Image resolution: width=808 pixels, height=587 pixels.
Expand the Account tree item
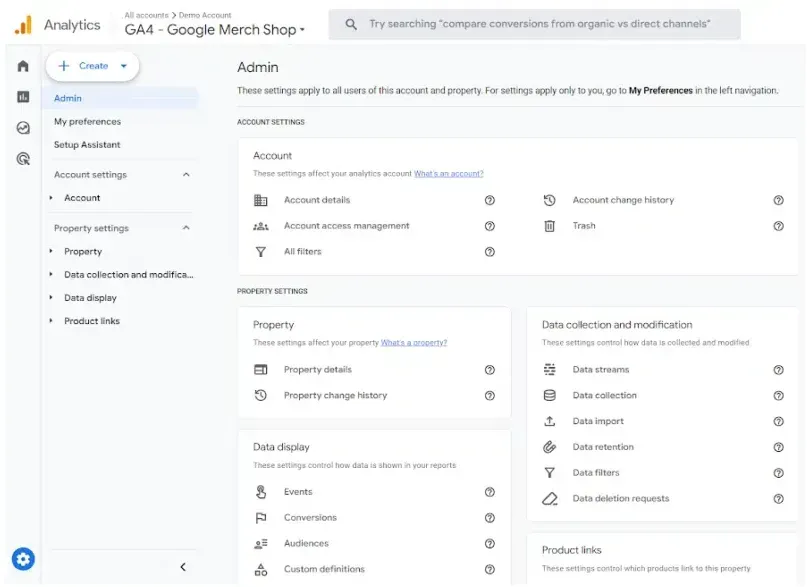50,198
